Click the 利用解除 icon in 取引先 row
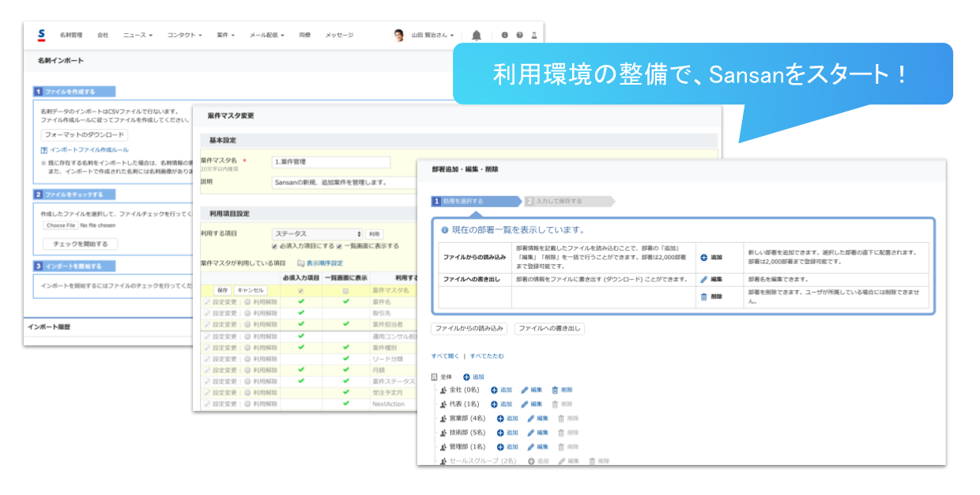 pyautogui.click(x=247, y=313)
